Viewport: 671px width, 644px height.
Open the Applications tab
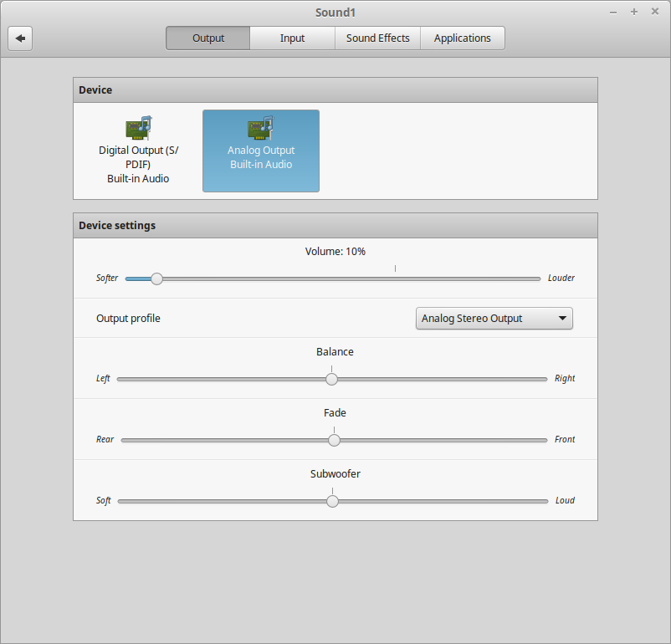pyautogui.click(x=462, y=38)
